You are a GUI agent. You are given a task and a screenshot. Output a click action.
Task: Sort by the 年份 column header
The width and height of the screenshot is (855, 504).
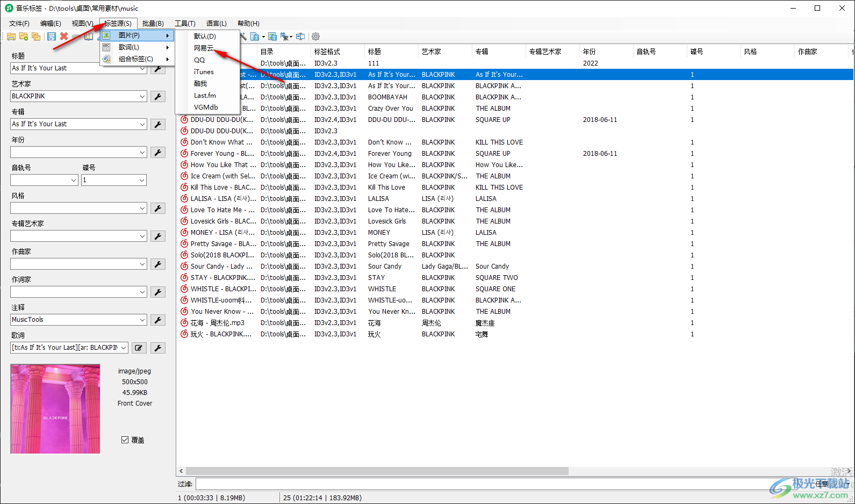[x=606, y=52]
